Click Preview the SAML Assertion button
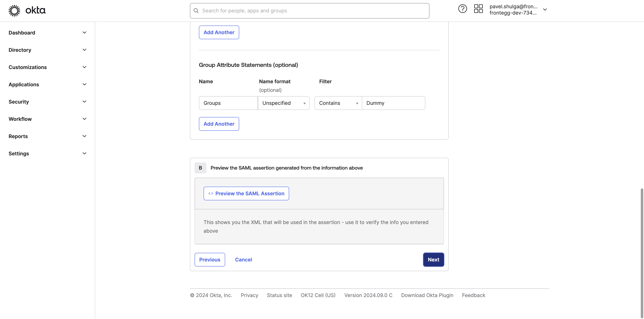The width and height of the screenshot is (644, 319). pos(246,193)
